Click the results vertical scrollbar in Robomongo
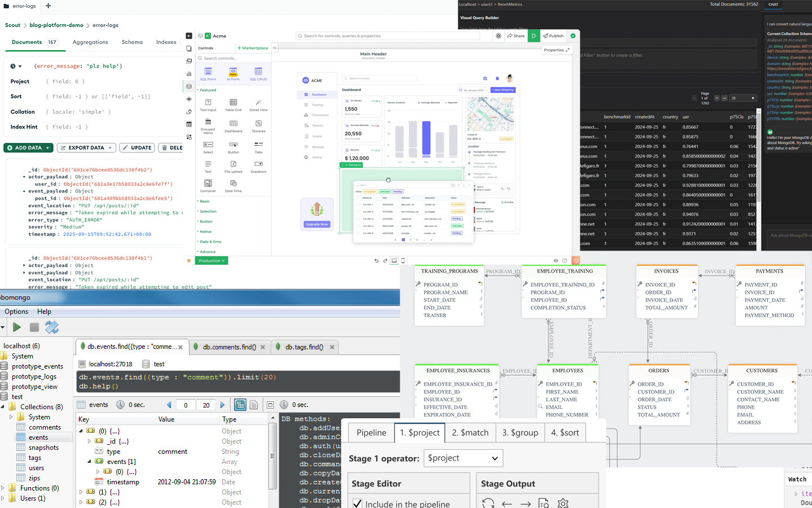Screen dimensions: 812x508 [x=273, y=456]
